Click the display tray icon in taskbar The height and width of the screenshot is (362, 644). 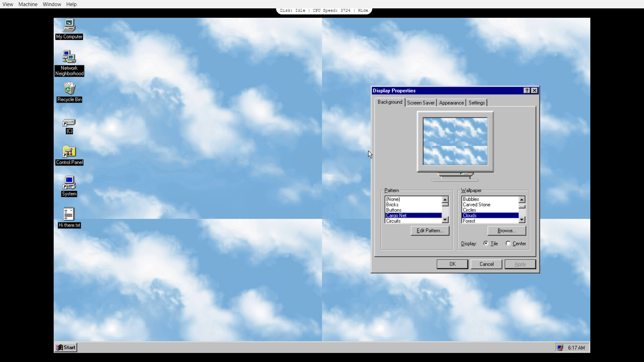560,348
